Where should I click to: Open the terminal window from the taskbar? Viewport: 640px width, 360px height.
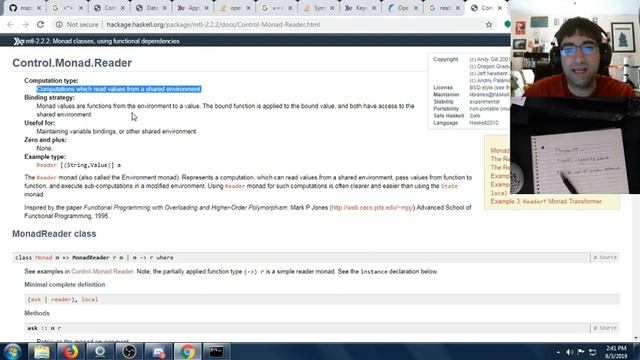(x=217, y=351)
